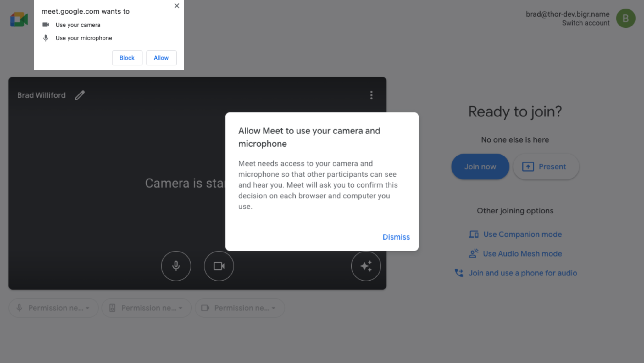Click the microphone icon in preview
The image size is (644, 363).
175,265
